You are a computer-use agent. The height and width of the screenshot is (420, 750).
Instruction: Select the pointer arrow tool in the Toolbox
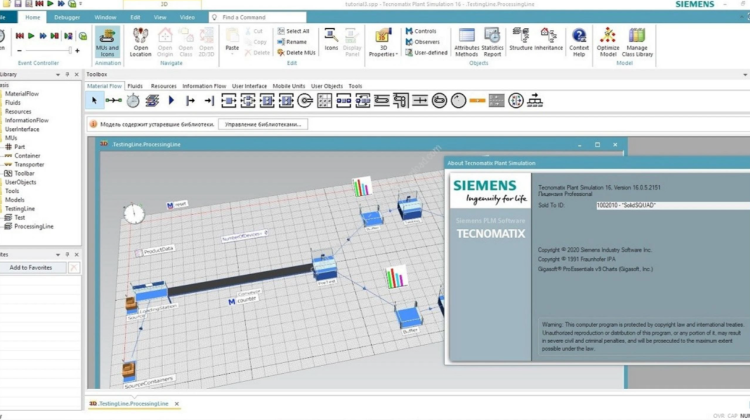click(95, 100)
